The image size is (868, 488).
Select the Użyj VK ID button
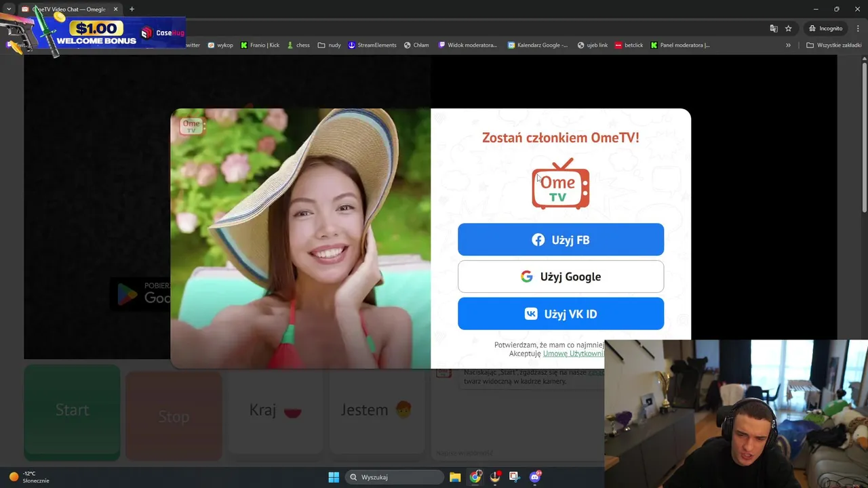tap(561, 314)
